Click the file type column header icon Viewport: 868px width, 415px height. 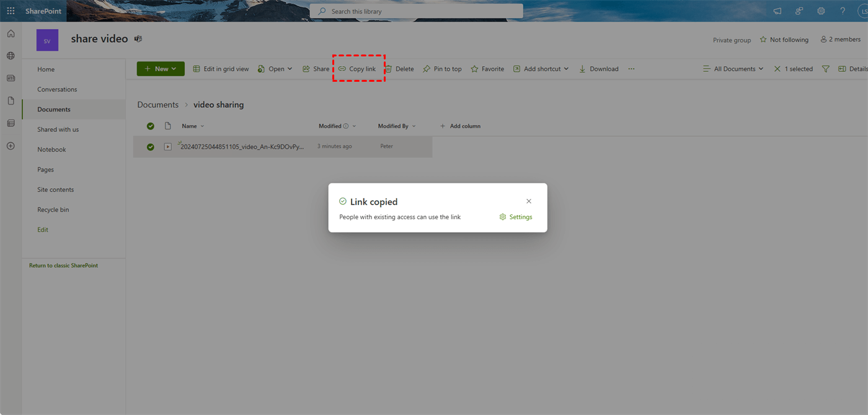coord(167,126)
